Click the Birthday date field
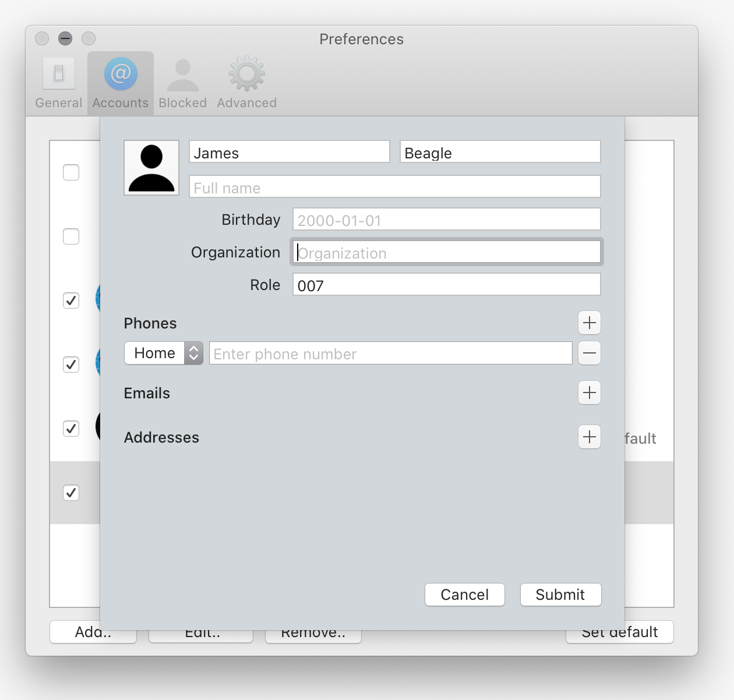This screenshot has height=700, width=734. click(x=446, y=220)
